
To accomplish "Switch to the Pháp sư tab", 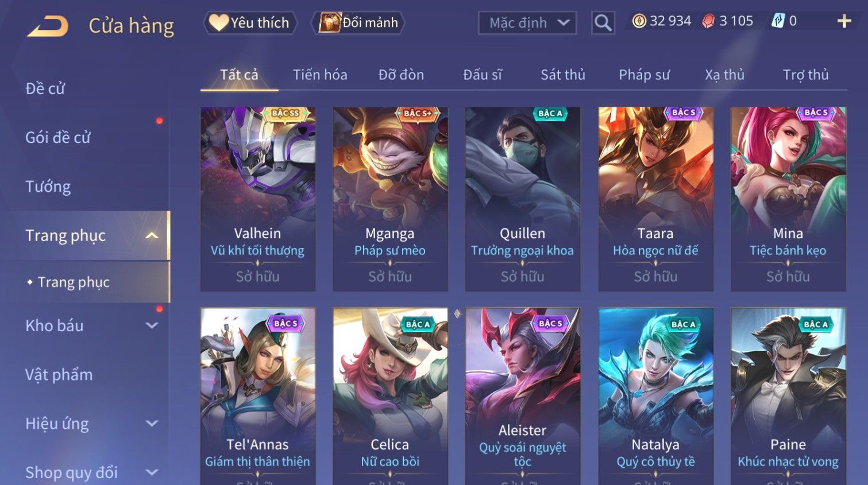I will [644, 75].
